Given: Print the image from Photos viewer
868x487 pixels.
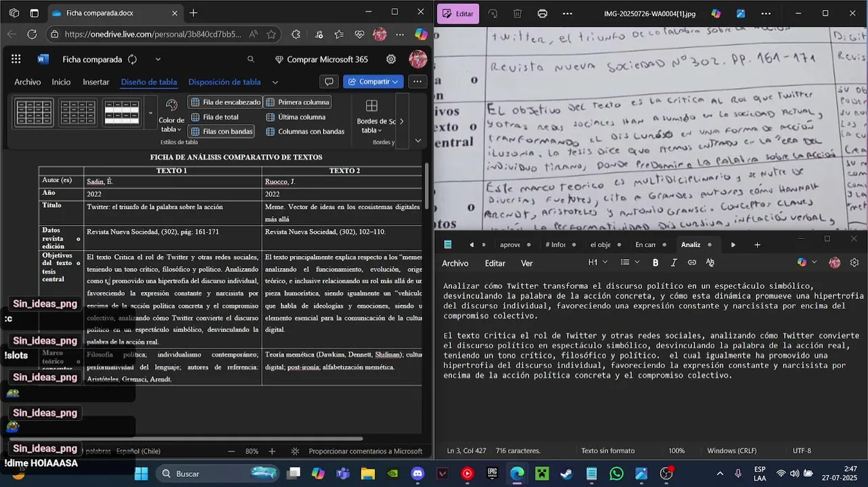Looking at the screenshot, I should click(542, 14).
